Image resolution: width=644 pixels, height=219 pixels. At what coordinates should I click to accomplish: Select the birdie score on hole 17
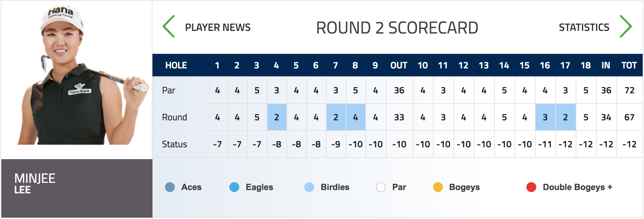point(565,117)
